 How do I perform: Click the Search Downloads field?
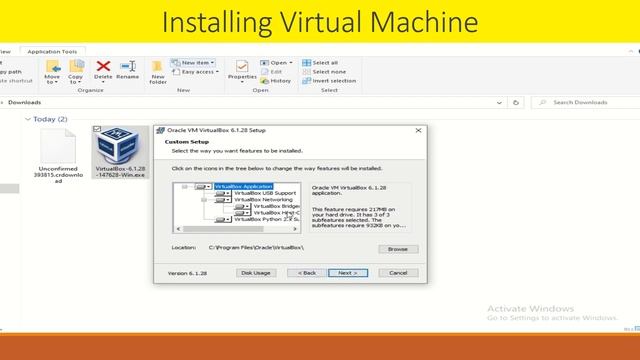tap(586, 102)
